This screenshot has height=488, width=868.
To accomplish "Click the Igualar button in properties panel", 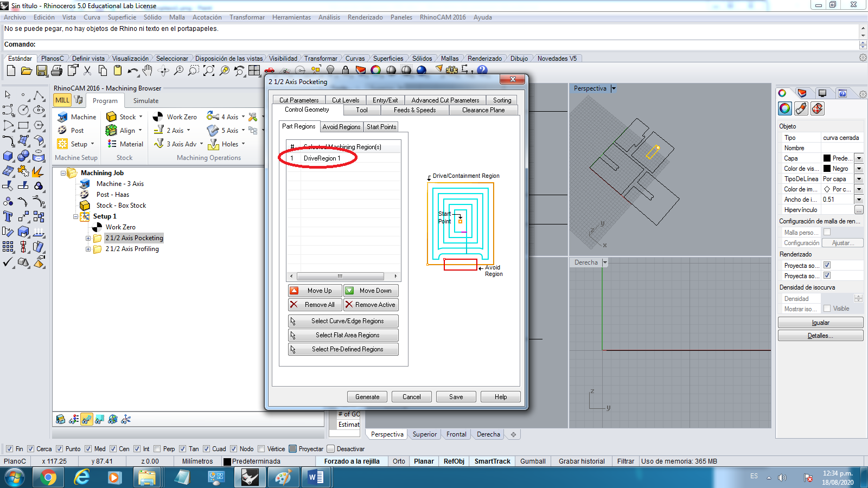I will point(820,323).
